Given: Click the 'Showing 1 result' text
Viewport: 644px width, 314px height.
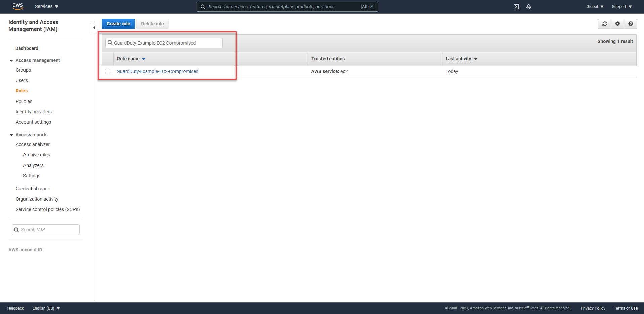Looking at the screenshot, I should (x=615, y=41).
